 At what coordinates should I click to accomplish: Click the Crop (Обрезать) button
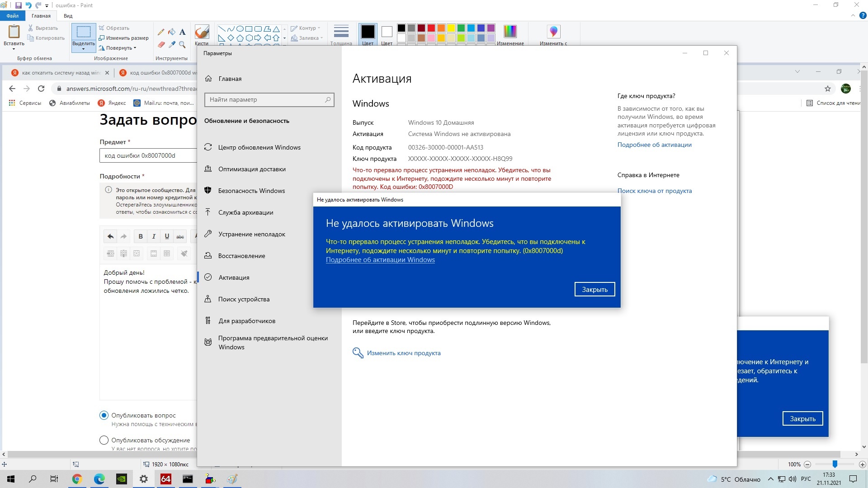pyautogui.click(x=114, y=28)
